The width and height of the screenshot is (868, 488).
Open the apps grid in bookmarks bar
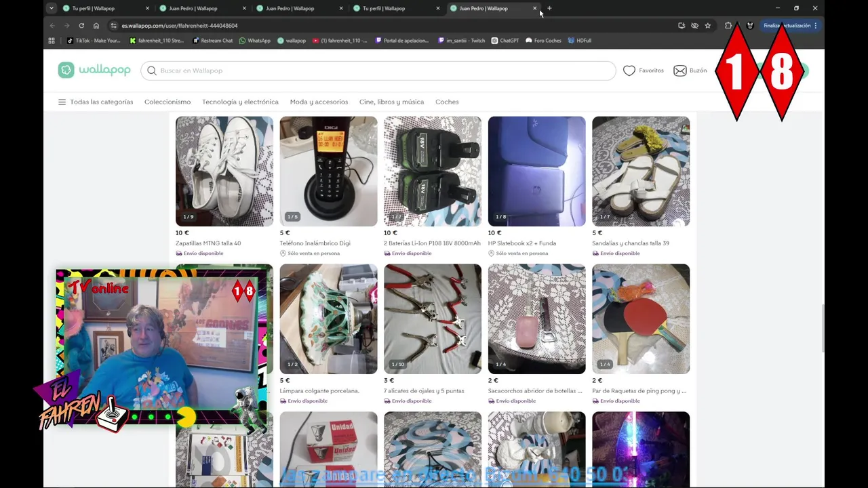tap(52, 41)
